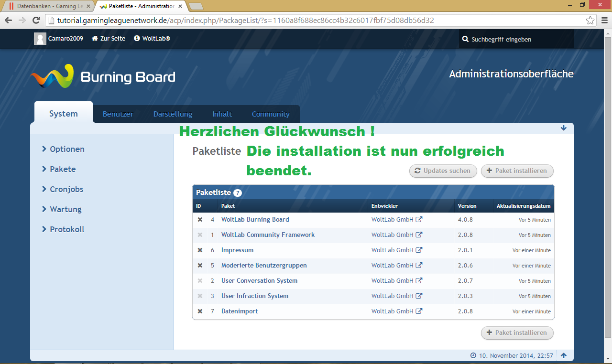Click the Camaro2009 user avatar
Image resolution: width=612 pixels, height=364 pixels.
[x=40, y=39]
